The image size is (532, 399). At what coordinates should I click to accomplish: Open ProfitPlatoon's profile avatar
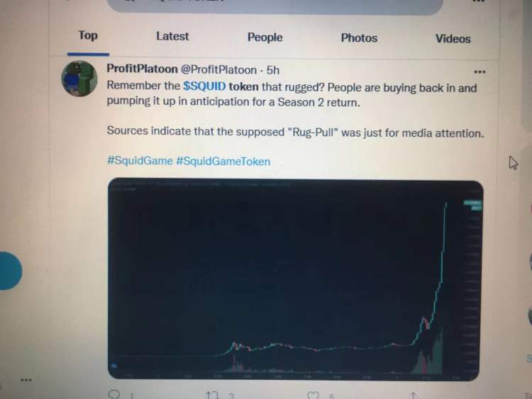[79, 79]
